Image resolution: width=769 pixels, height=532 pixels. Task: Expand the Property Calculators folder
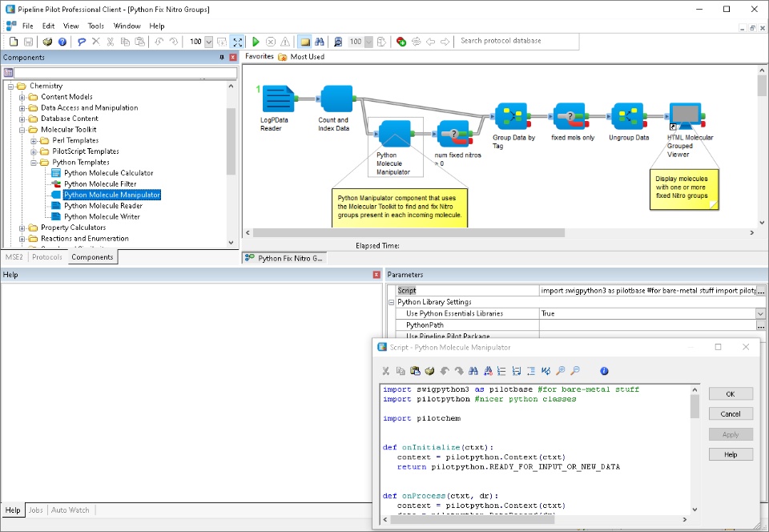coord(22,228)
